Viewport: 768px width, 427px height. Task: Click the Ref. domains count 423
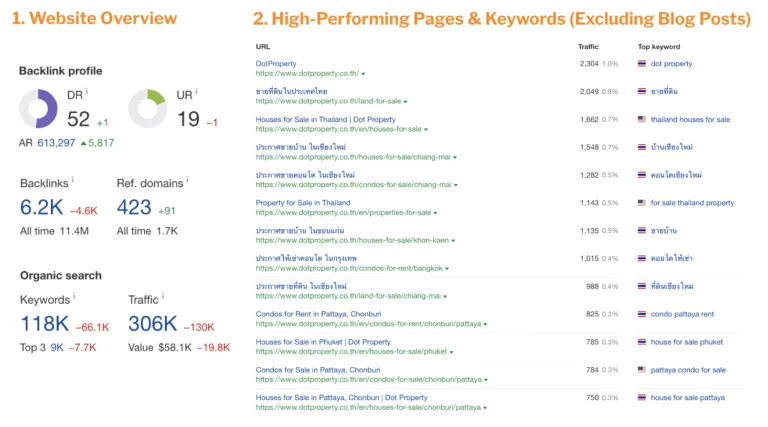pos(134,207)
